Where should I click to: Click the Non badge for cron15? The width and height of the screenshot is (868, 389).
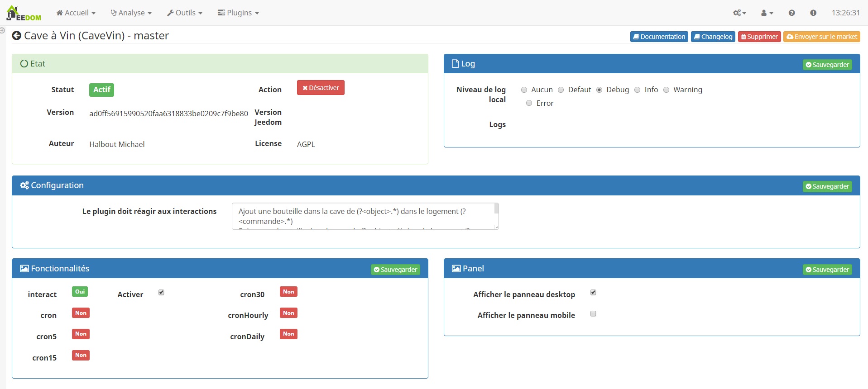[81, 355]
